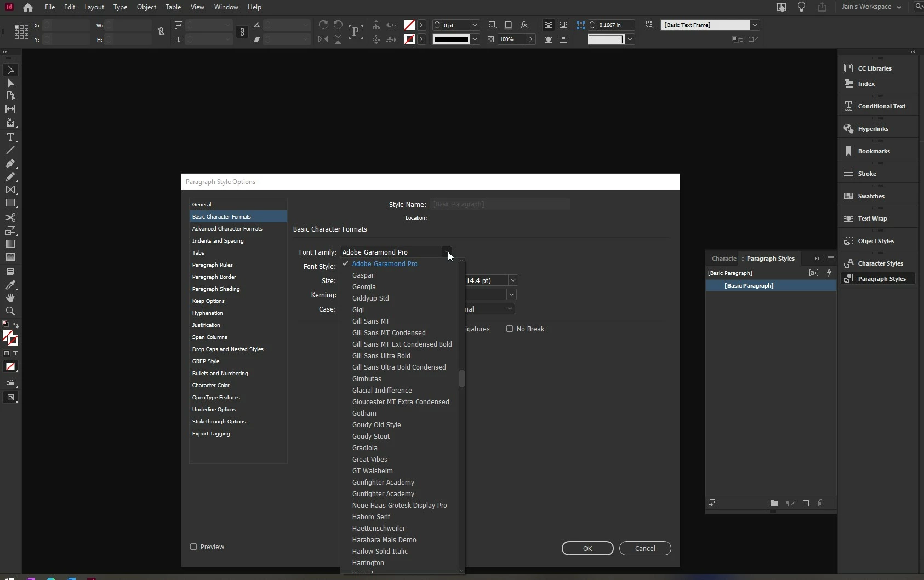This screenshot has width=924, height=580.
Task: Click the stroke color swatch in control bar
Action: (x=409, y=39)
